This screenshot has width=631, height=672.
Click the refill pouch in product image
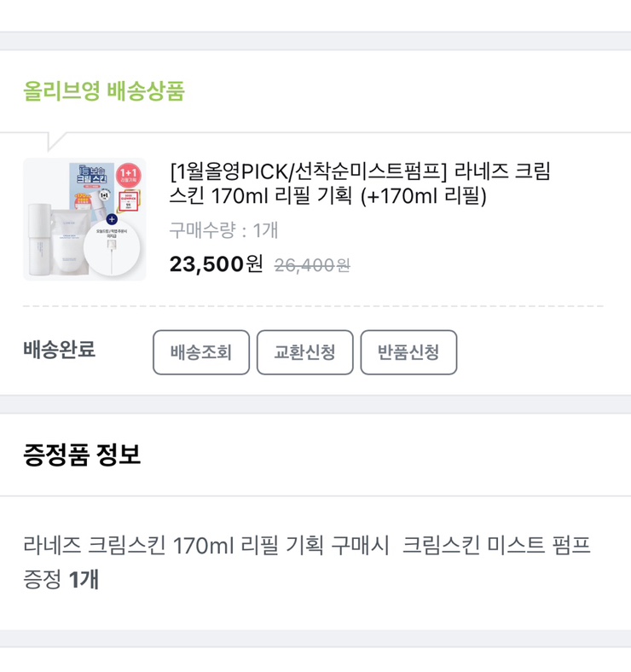point(72,239)
